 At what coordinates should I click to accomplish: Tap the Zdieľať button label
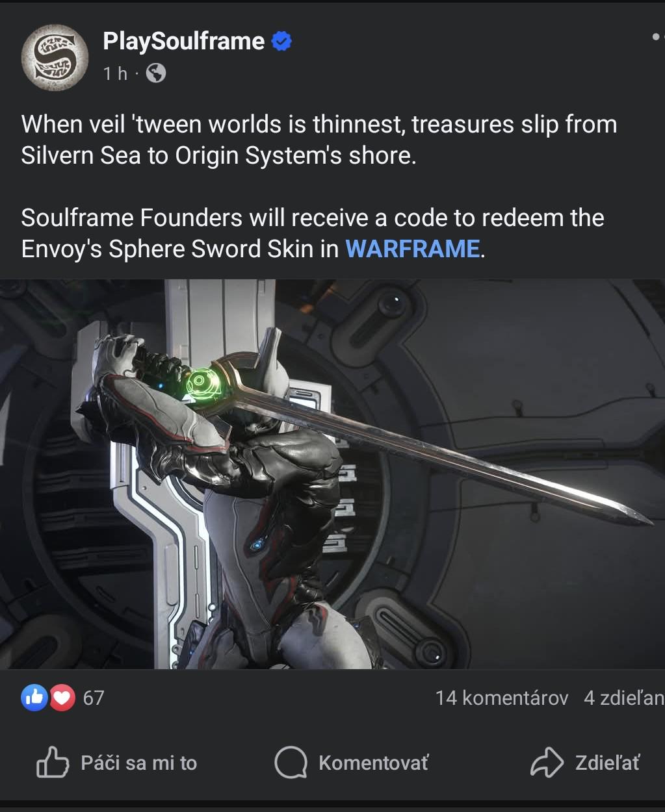pos(608,763)
